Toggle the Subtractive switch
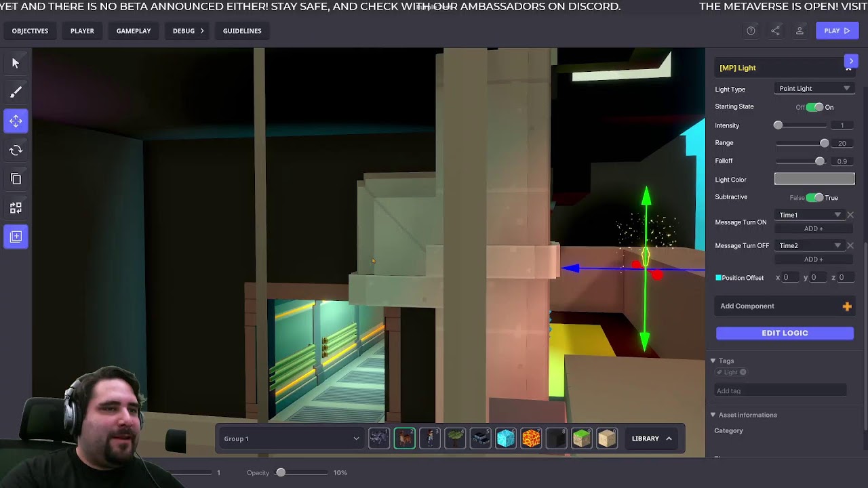868x488 pixels. 814,197
